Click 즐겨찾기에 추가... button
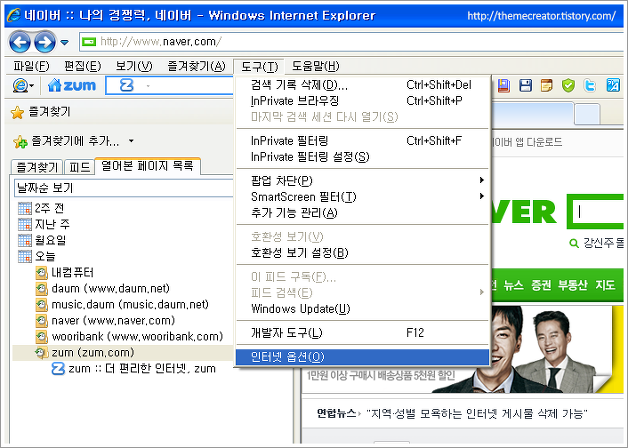The height and width of the screenshot is (448, 628). click(x=66, y=141)
